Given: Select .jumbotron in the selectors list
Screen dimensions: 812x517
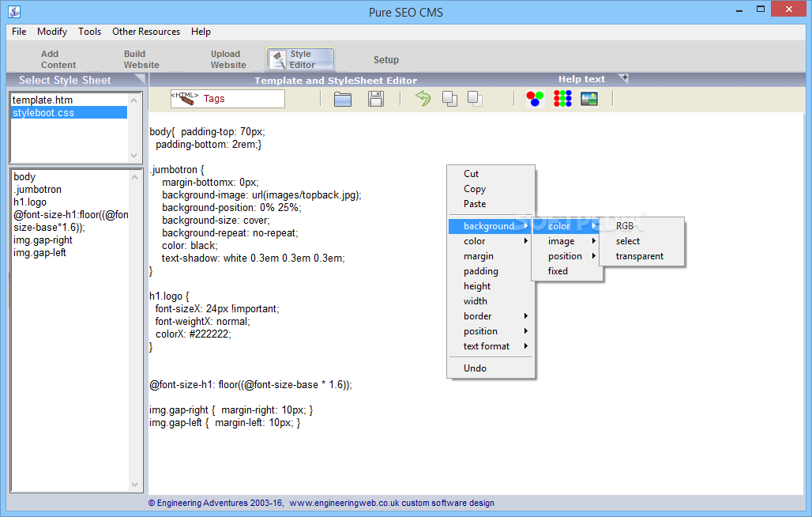Looking at the screenshot, I should (x=37, y=190).
